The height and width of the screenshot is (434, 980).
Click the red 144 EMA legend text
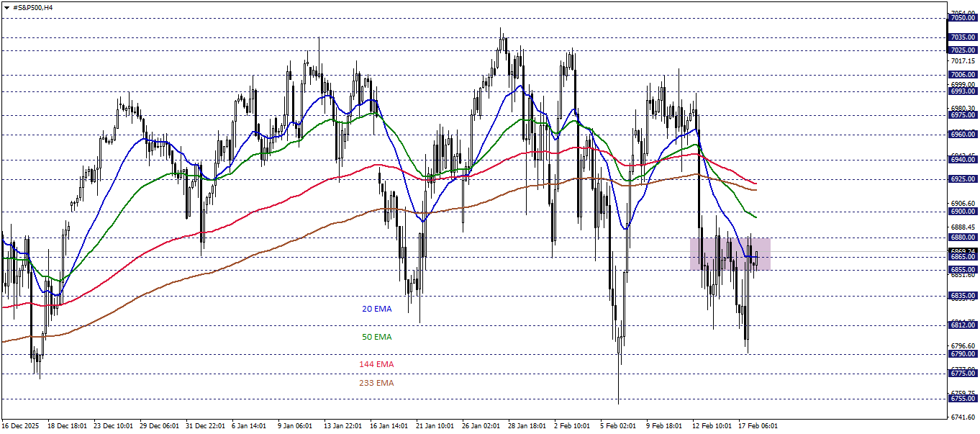(x=377, y=365)
